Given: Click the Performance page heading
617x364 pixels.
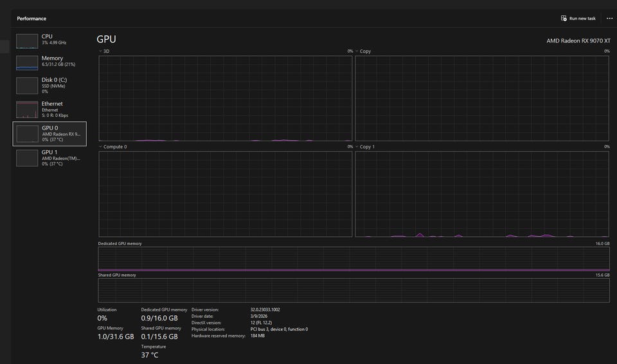Looking at the screenshot, I should click(x=31, y=19).
